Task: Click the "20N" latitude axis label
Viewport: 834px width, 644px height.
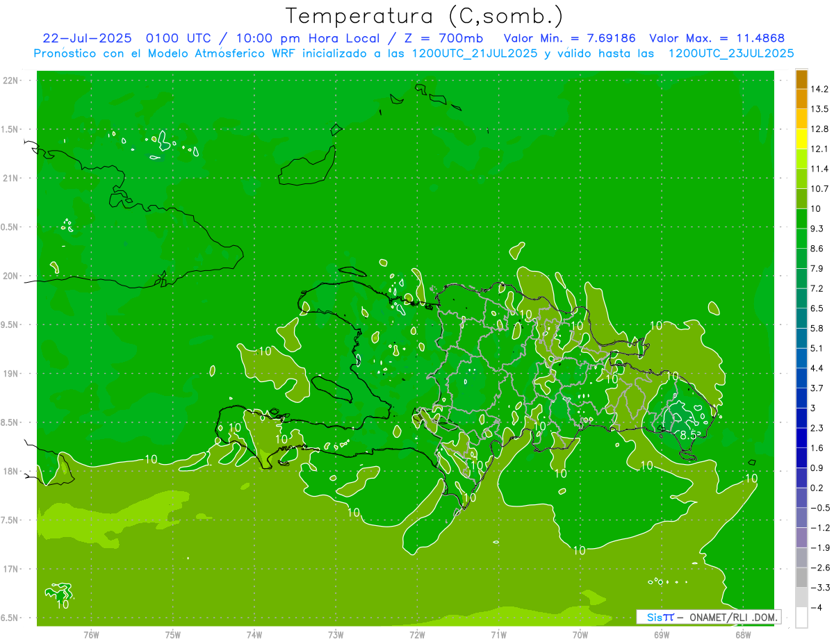Action: tap(11, 276)
